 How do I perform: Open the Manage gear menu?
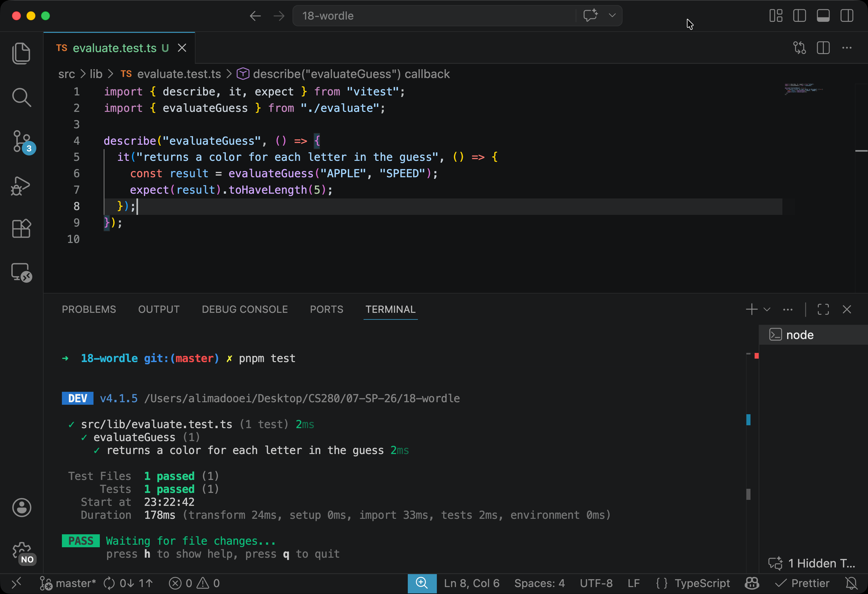click(22, 553)
